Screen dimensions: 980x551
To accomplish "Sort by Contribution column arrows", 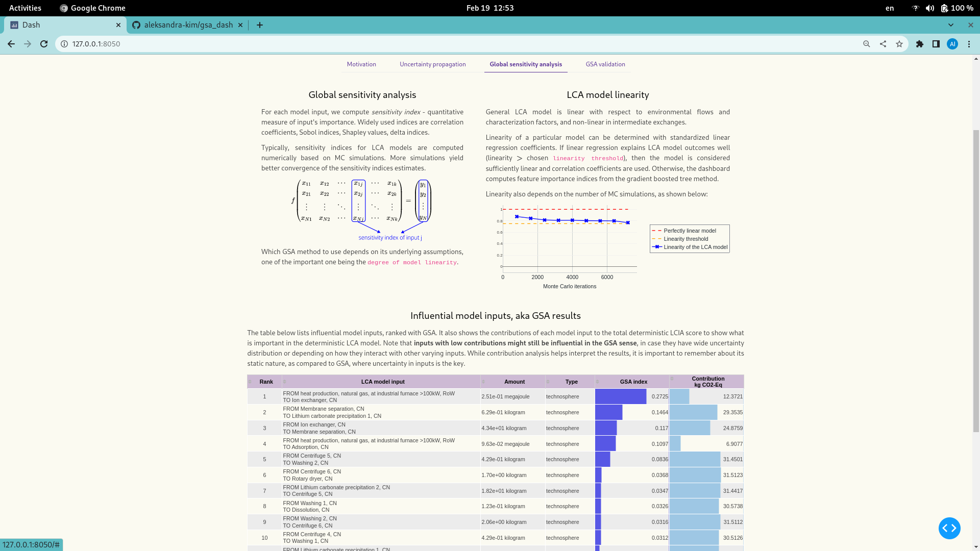I will pyautogui.click(x=672, y=379).
